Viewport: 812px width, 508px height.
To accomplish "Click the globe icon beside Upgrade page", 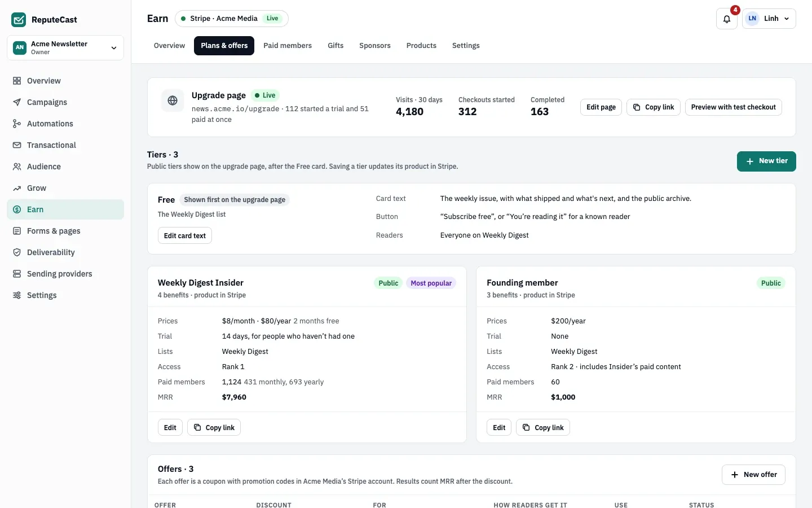I will pyautogui.click(x=173, y=100).
